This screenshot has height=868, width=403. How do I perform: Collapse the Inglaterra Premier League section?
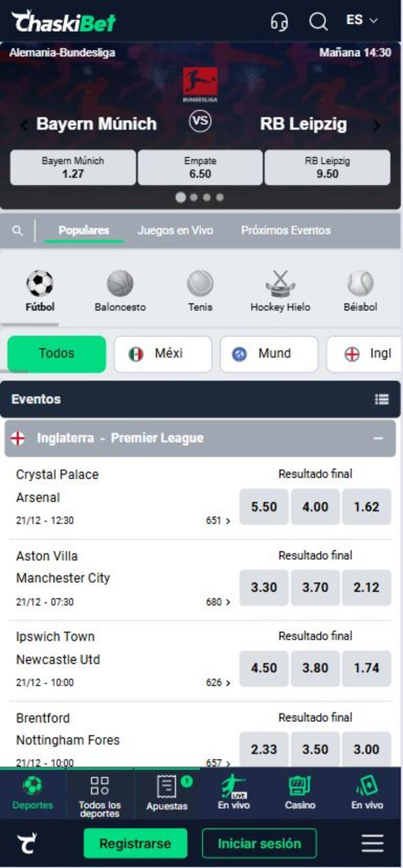click(x=378, y=439)
